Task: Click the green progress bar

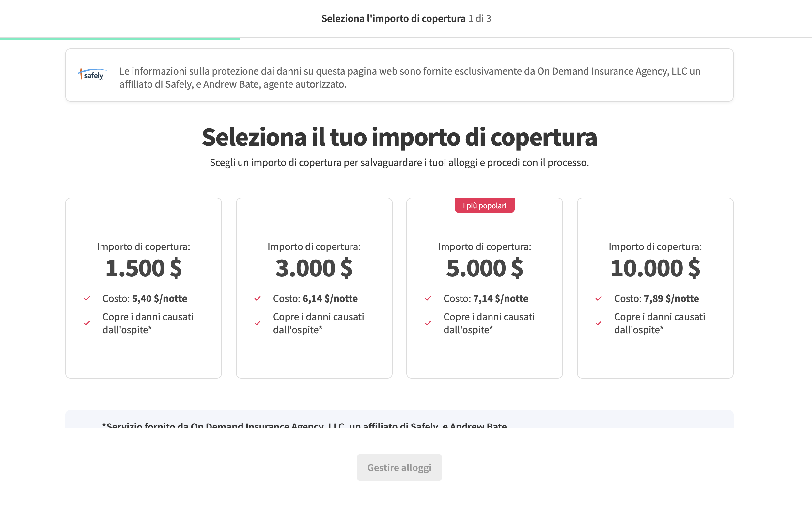Action: coord(120,39)
